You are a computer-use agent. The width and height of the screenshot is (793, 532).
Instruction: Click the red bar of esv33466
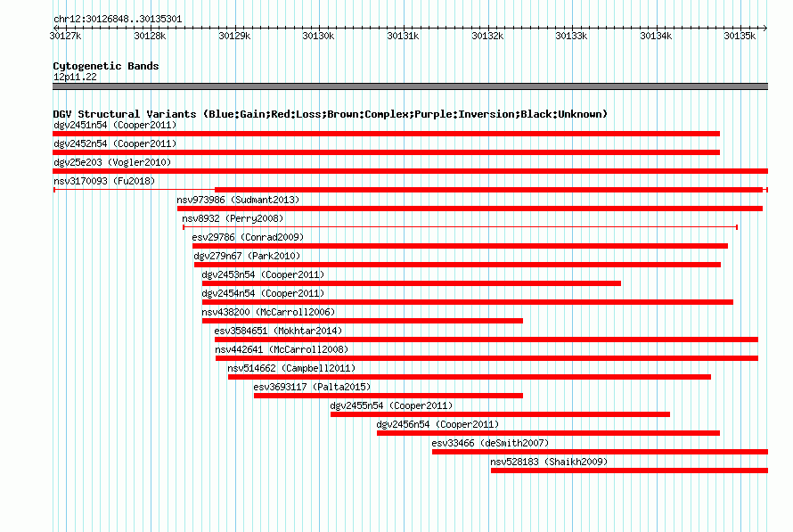600,452
